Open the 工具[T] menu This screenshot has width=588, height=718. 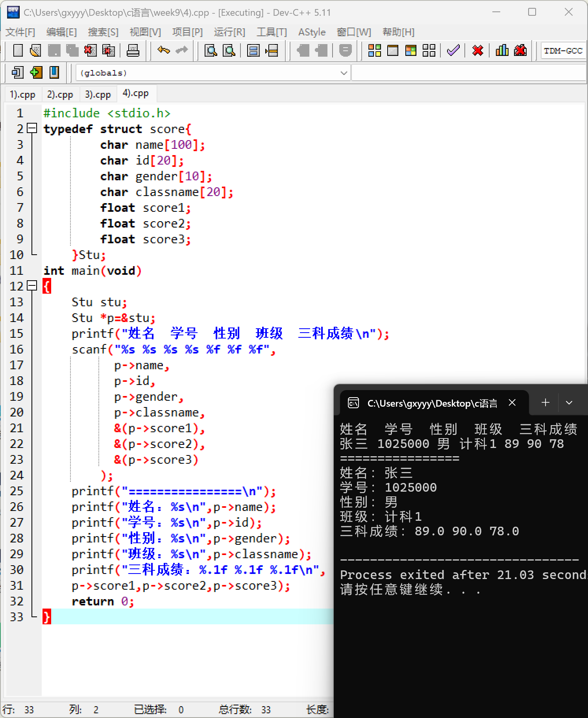tap(272, 32)
